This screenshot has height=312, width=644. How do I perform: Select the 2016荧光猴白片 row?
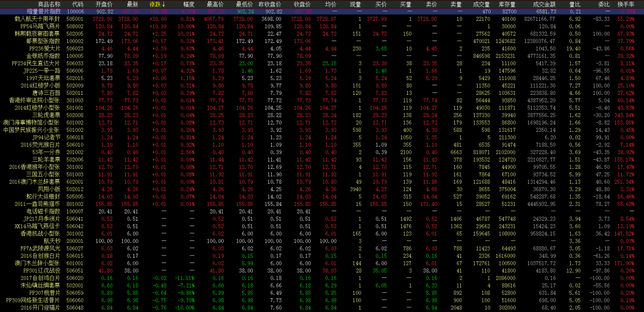pos(322,144)
